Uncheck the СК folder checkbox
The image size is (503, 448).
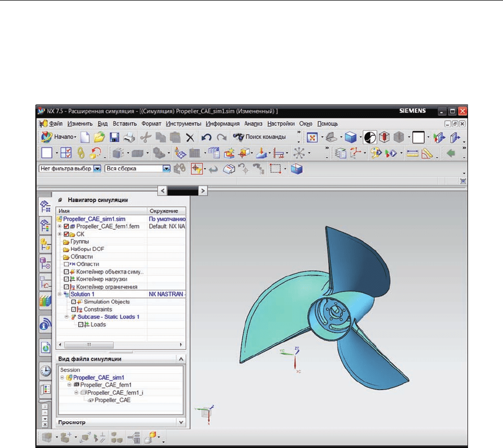pos(66,234)
